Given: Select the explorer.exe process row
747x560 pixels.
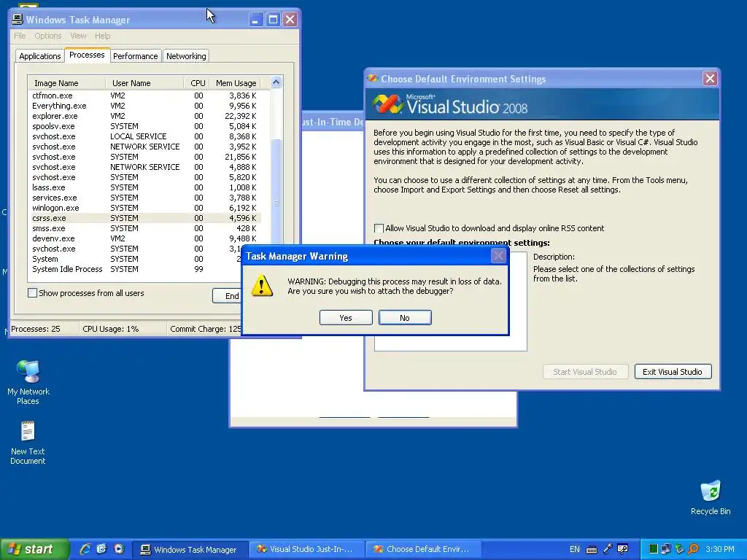Looking at the screenshot, I should tap(144, 116).
